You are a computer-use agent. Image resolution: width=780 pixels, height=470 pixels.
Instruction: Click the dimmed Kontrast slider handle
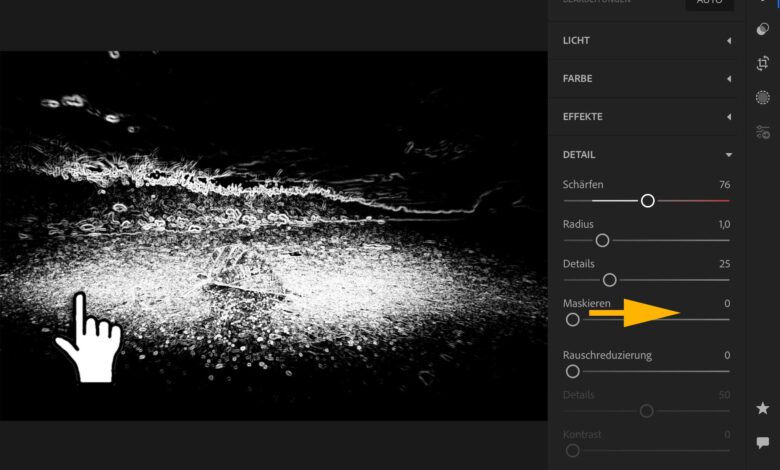pyautogui.click(x=573, y=451)
